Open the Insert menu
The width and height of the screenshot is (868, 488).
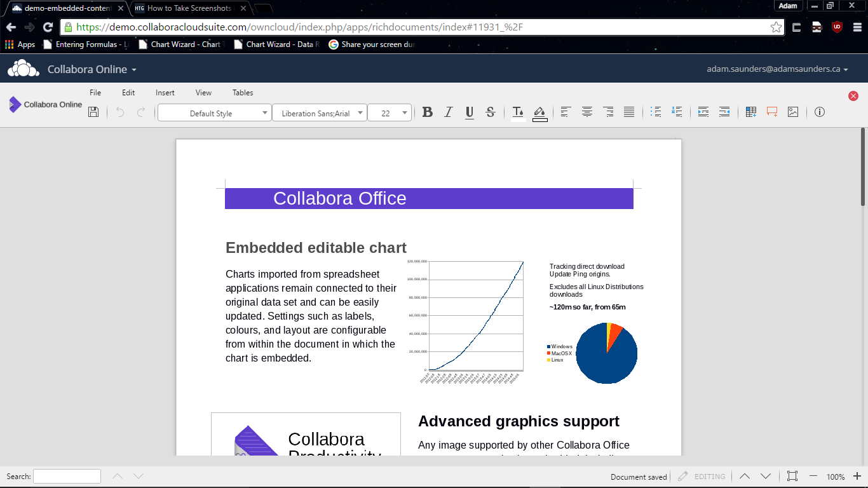165,93
